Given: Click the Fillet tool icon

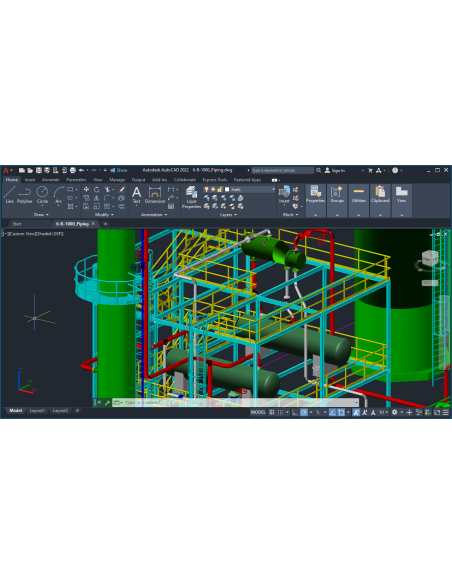Looking at the screenshot, I should pyautogui.click(x=107, y=198).
